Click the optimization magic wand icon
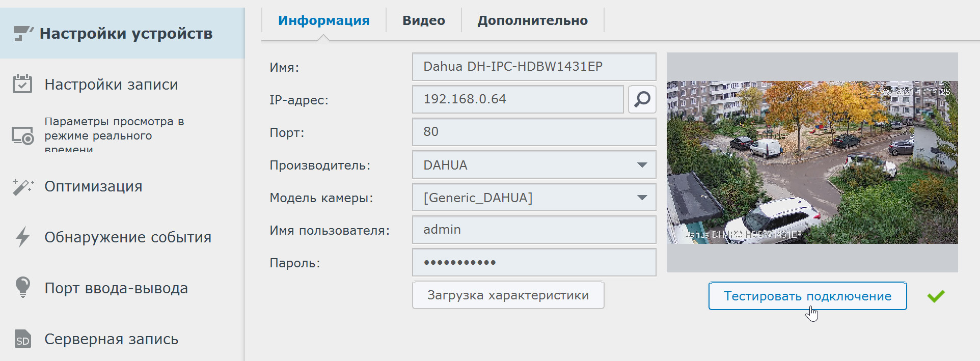980x361 pixels. [x=23, y=187]
